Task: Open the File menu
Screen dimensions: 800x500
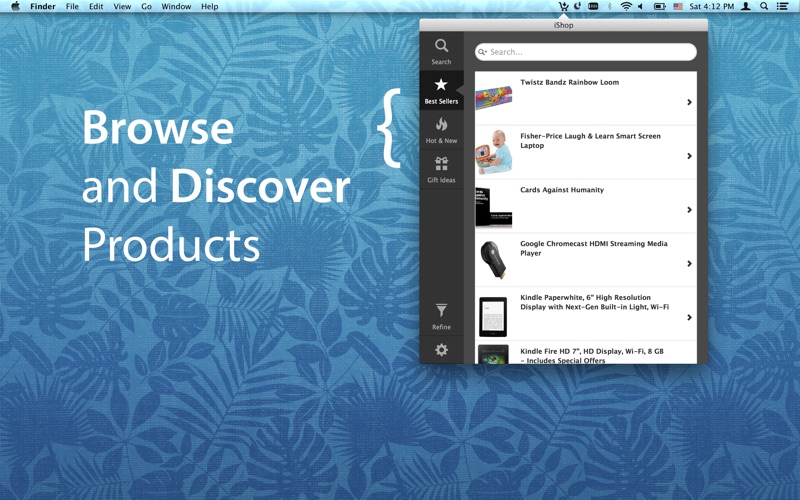Action: click(72, 6)
